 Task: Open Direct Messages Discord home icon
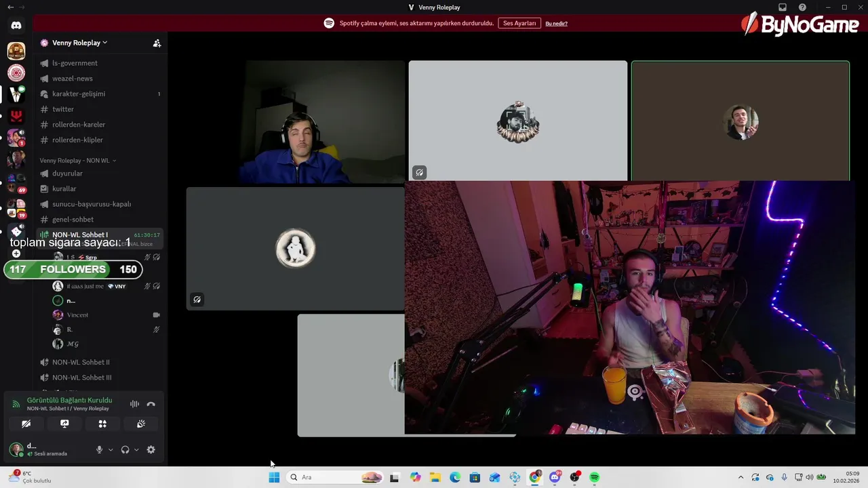pos(16,25)
